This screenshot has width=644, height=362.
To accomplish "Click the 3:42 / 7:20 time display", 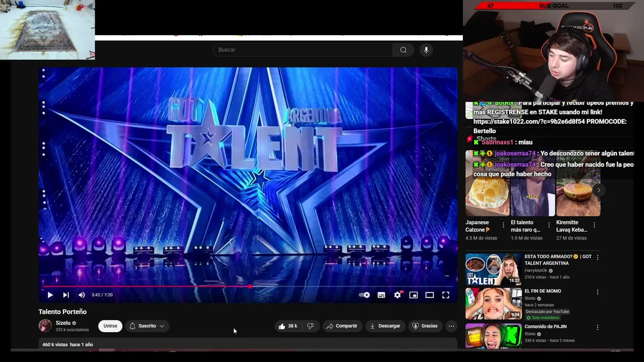I will click(x=102, y=295).
